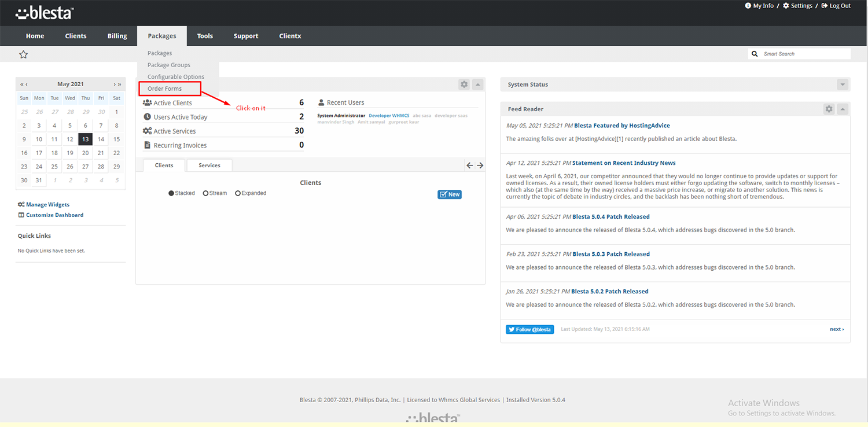
Task: Switch to the Clients chart tab
Action: click(164, 165)
